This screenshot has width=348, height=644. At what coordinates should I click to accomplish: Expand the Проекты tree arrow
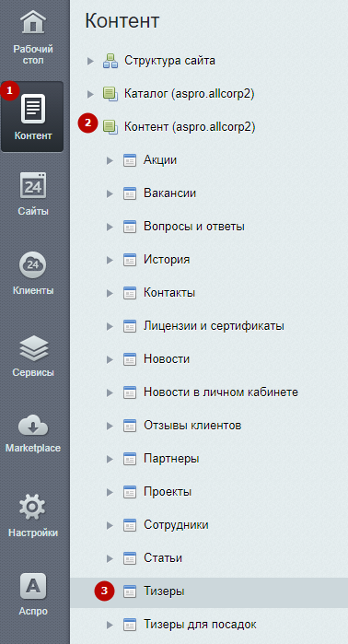tap(110, 492)
